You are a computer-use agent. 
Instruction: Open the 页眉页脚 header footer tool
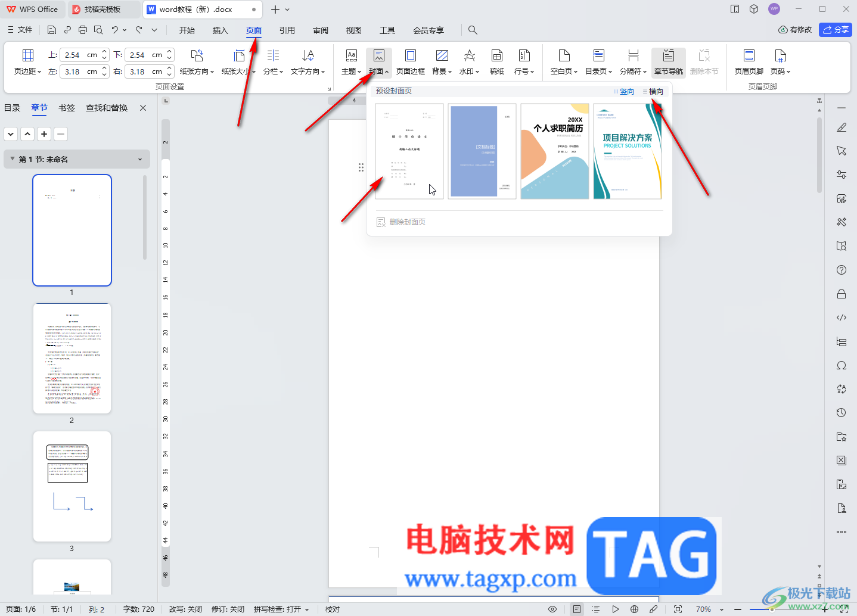point(749,62)
